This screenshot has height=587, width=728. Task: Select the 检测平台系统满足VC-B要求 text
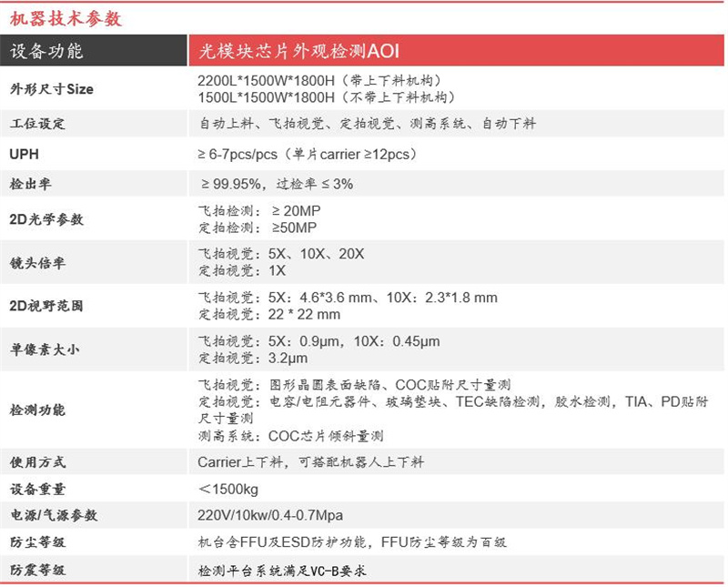coord(283,571)
